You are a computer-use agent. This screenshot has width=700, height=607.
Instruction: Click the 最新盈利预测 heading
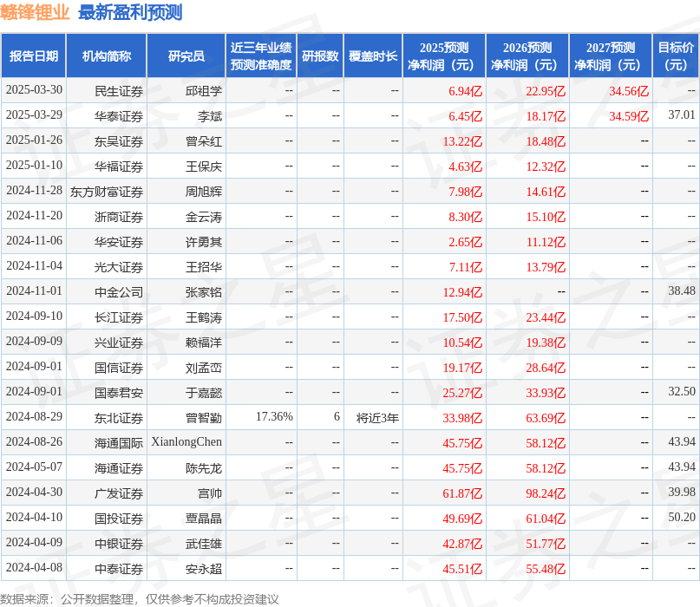(130, 12)
